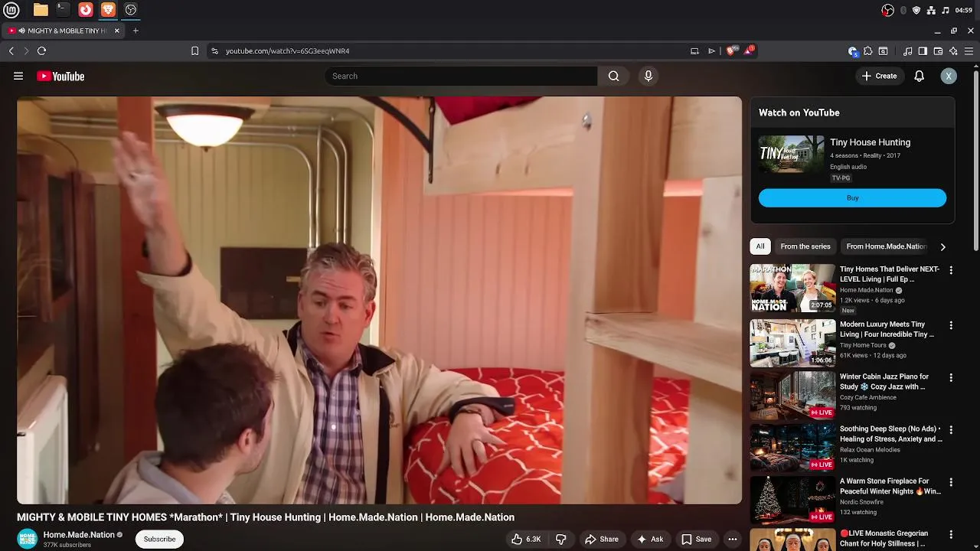Open Tiny Homes NEXT-LEVEL video thumbnail
The height and width of the screenshot is (551, 980).
(x=792, y=288)
